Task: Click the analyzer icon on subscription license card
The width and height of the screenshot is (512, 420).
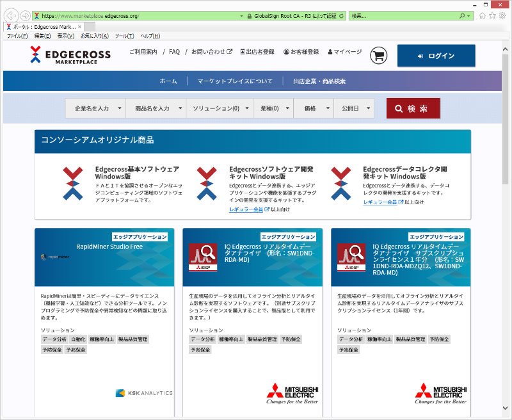Action: click(351, 257)
